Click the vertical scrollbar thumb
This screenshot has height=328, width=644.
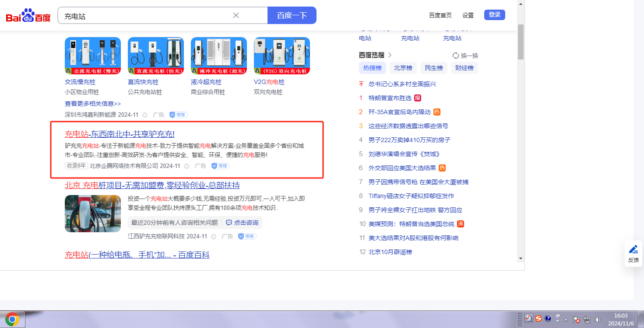pyautogui.click(x=521, y=42)
